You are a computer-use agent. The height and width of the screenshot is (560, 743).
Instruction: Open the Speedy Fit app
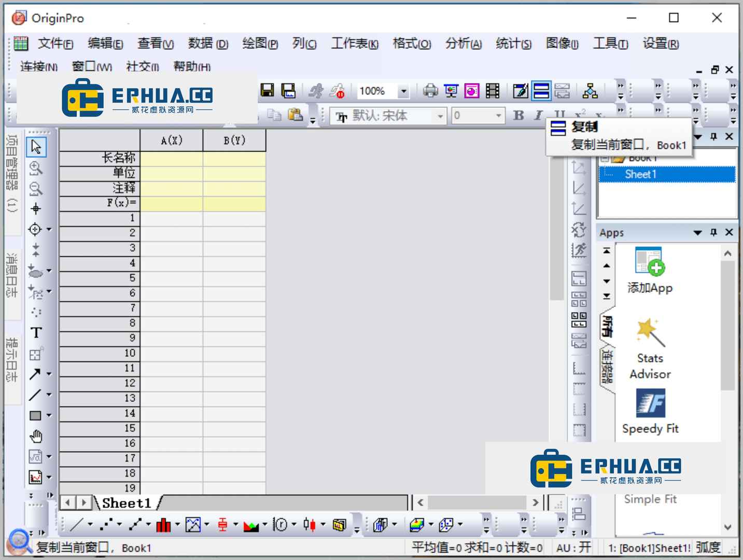(x=650, y=412)
